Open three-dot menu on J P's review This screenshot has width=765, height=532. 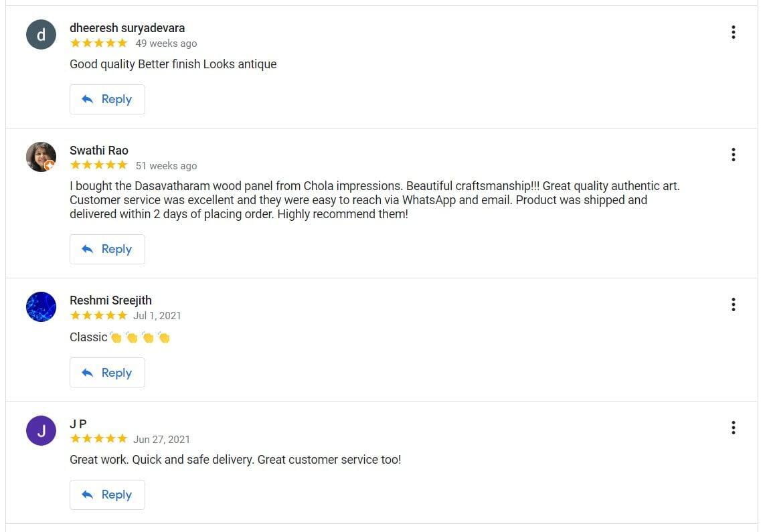[x=734, y=428]
